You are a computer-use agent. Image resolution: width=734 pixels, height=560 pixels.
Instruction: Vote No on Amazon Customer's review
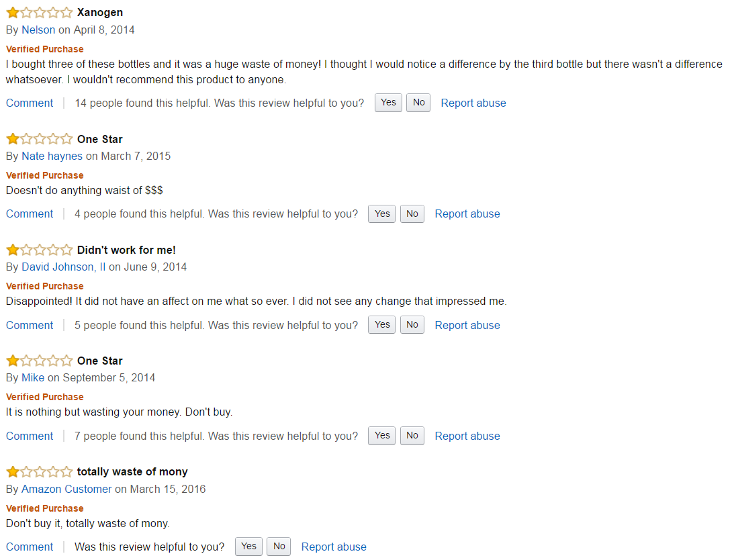click(x=279, y=547)
